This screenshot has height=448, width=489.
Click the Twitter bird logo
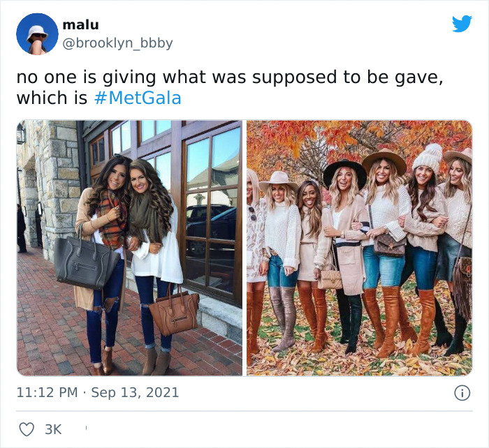point(462,24)
